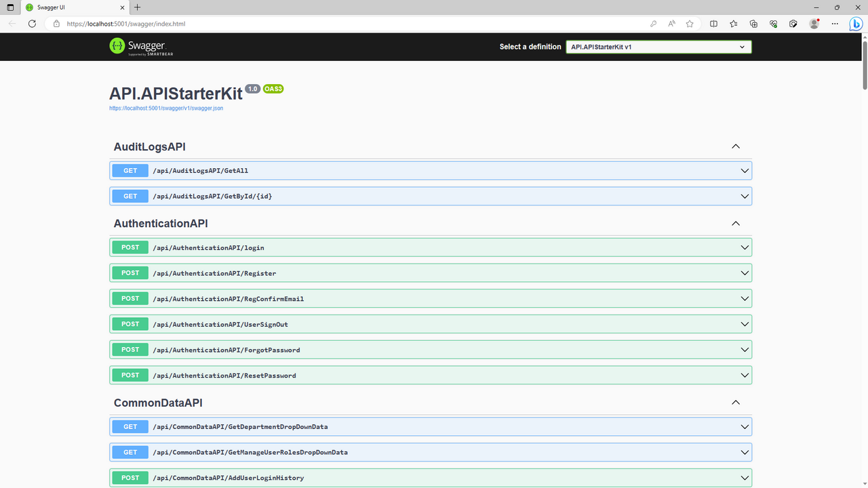Expand the GetManageUserRolesDropDownData endpoint chevron
This screenshot has height=488, width=868.
[745, 453]
